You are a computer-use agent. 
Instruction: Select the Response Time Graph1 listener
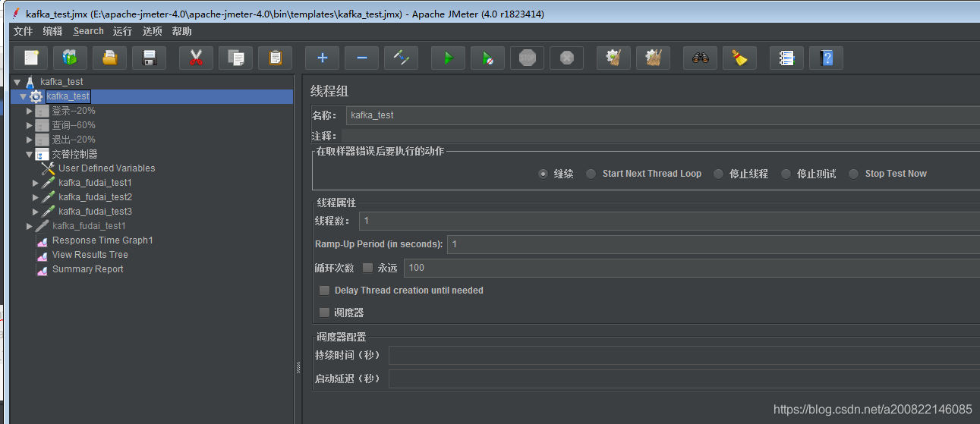click(102, 240)
